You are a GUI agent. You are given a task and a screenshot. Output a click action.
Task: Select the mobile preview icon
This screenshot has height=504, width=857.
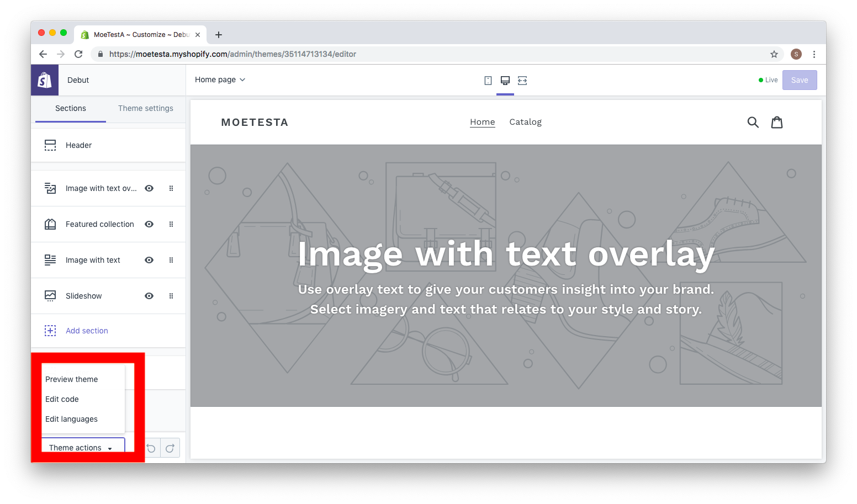click(x=488, y=81)
